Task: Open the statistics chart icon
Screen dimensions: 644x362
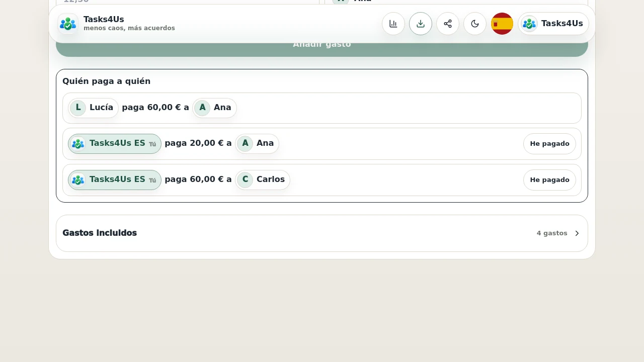Action: 393,24
